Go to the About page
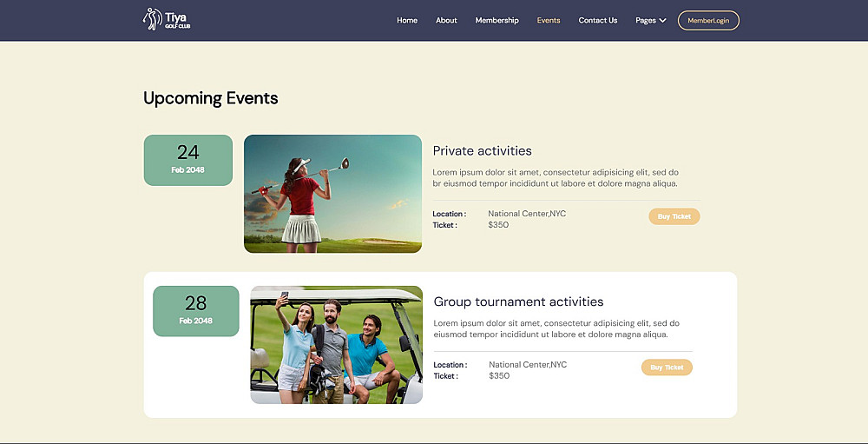868x444 pixels. 446,21
